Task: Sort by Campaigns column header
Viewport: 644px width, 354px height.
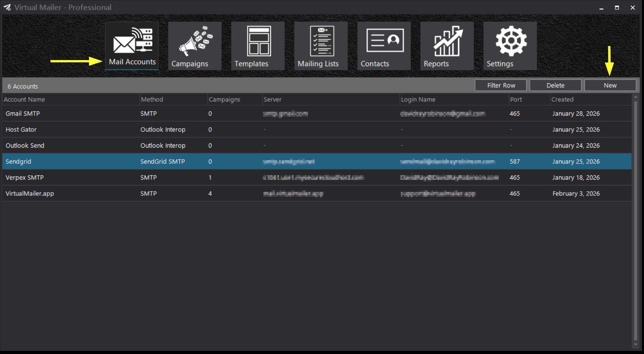Action: (235, 99)
